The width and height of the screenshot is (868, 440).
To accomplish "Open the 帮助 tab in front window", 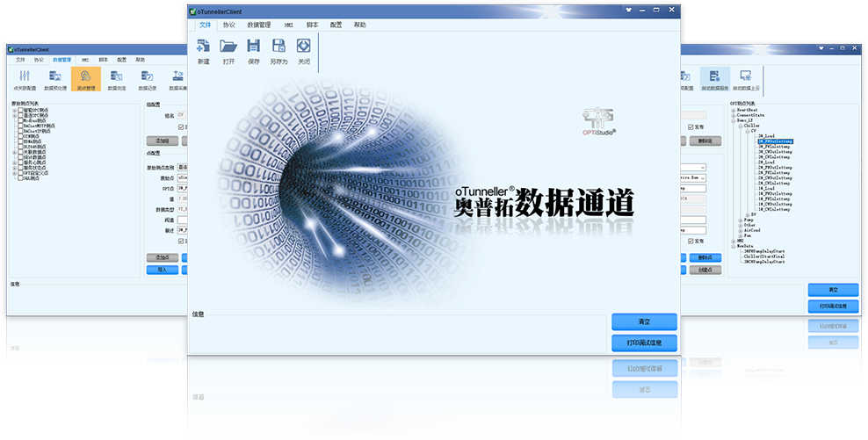I will [x=360, y=25].
